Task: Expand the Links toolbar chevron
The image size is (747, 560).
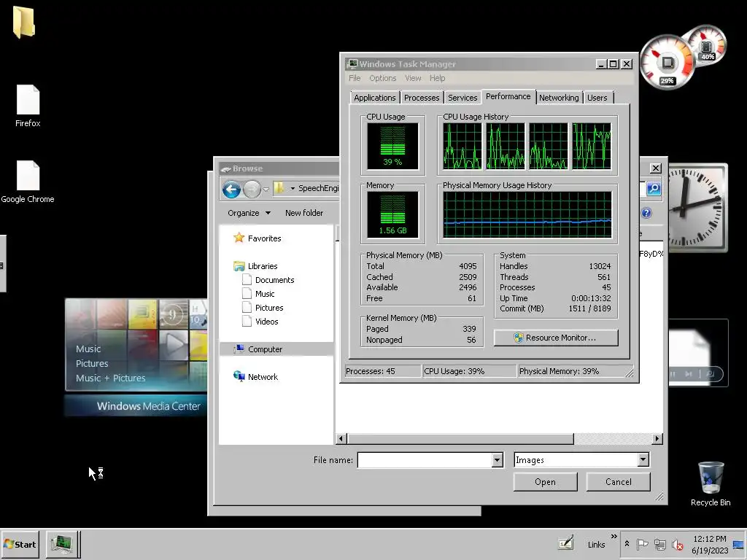Action: pos(614,537)
